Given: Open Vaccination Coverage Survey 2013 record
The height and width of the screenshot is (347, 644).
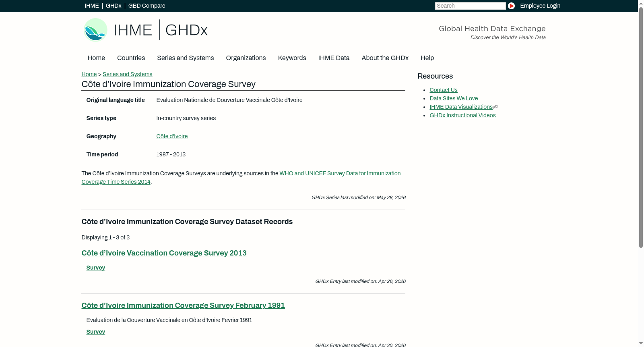Looking at the screenshot, I should pyautogui.click(x=164, y=253).
